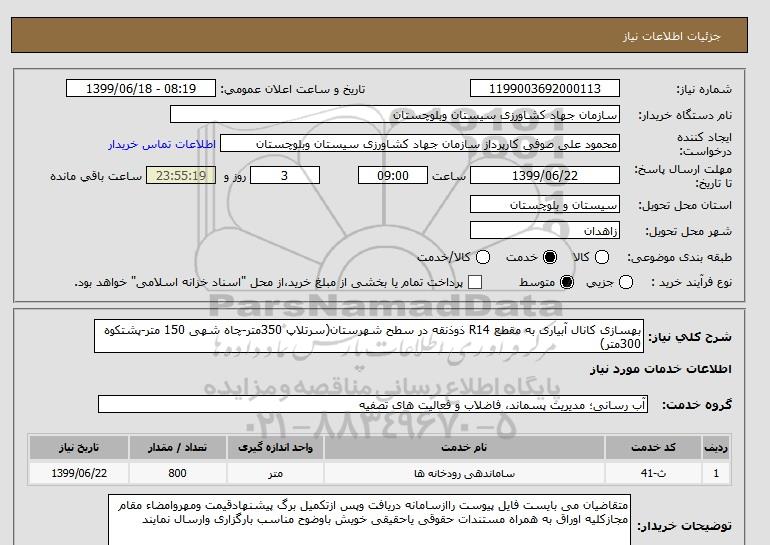This screenshot has height=545, width=770.
Task: Open buyer contact info link اطلاعات تماس خریدار
Action: [162, 144]
